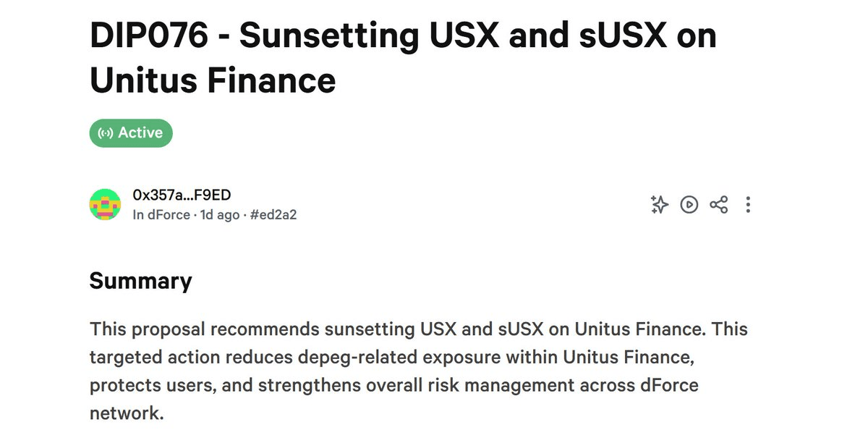
Task: Click the green Active status badge
Action: coord(131,132)
